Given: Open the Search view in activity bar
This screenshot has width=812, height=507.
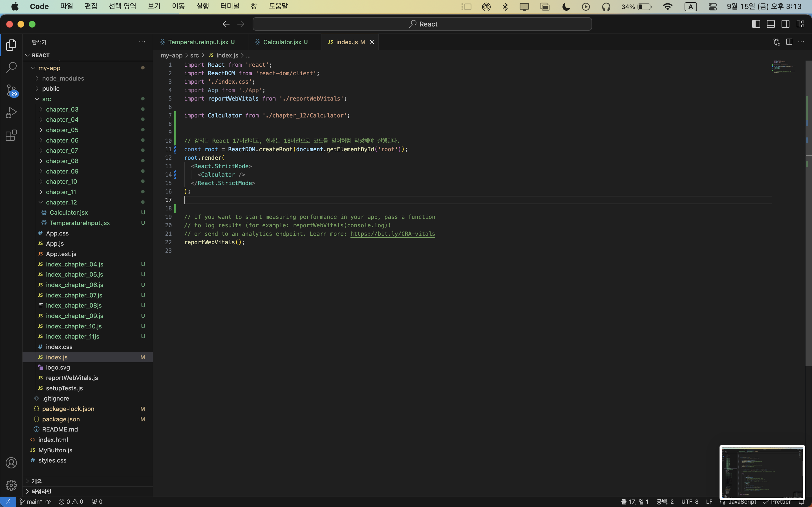Looking at the screenshot, I should [11, 67].
